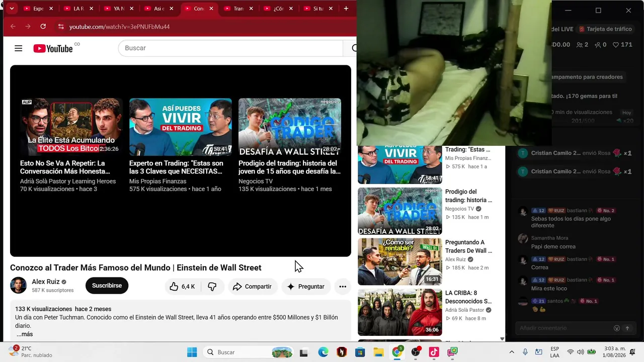Viewport: 644px width, 362px height.
Task: Switch to the 'Si tu' browser tab
Action: (x=317, y=9)
